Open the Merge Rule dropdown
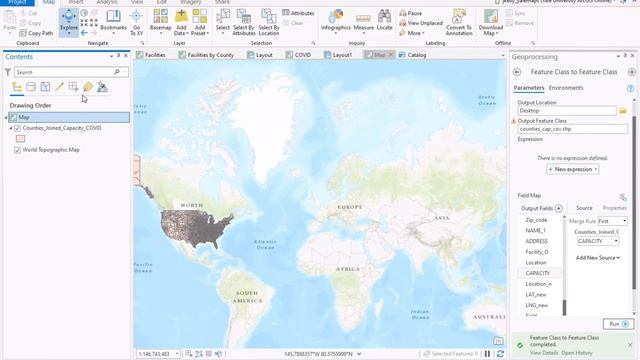 click(x=612, y=221)
